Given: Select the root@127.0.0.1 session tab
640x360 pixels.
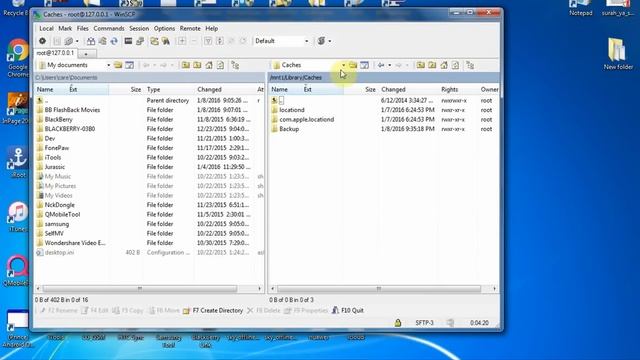Looking at the screenshot, I should [56, 53].
